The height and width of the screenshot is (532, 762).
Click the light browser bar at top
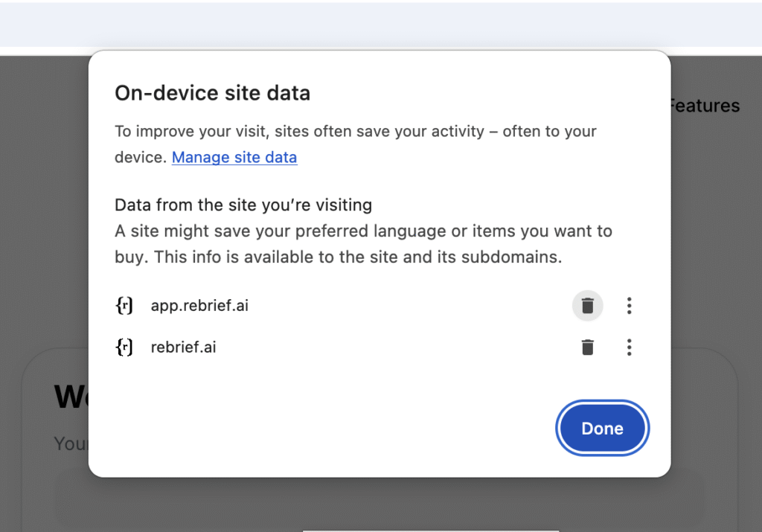[381, 24]
